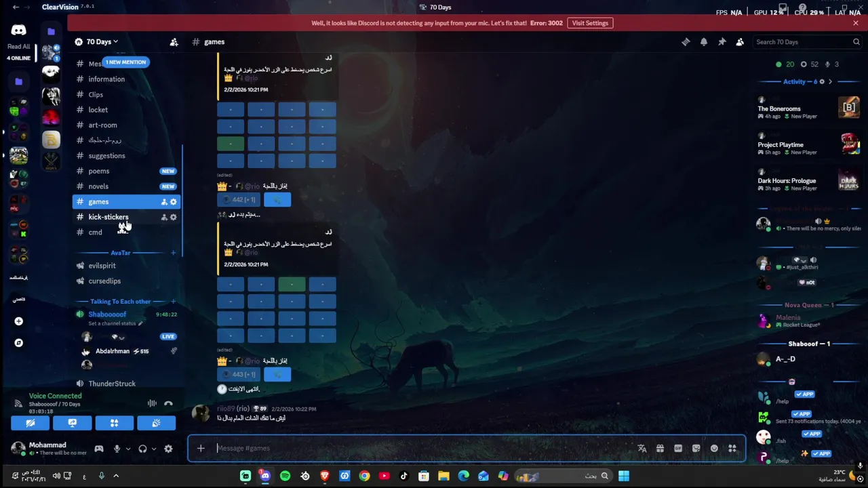This screenshot has height=488, width=868.
Task: Open the voice connection quality icon
Action: click(x=18, y=403)
